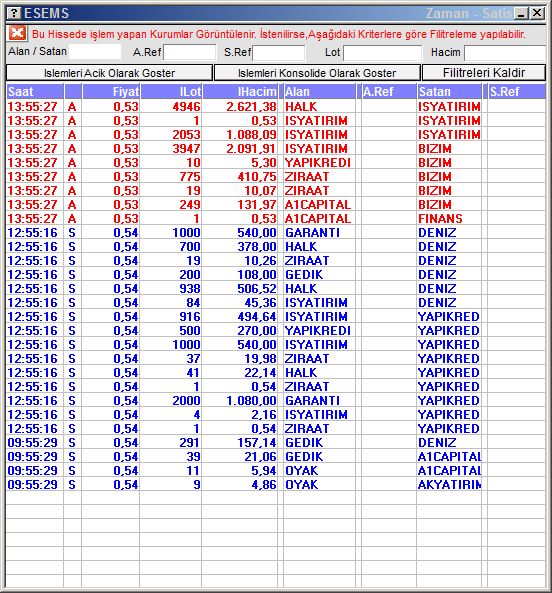
Task: Click volume cell 1.080,00
Action: click(251, 401)
